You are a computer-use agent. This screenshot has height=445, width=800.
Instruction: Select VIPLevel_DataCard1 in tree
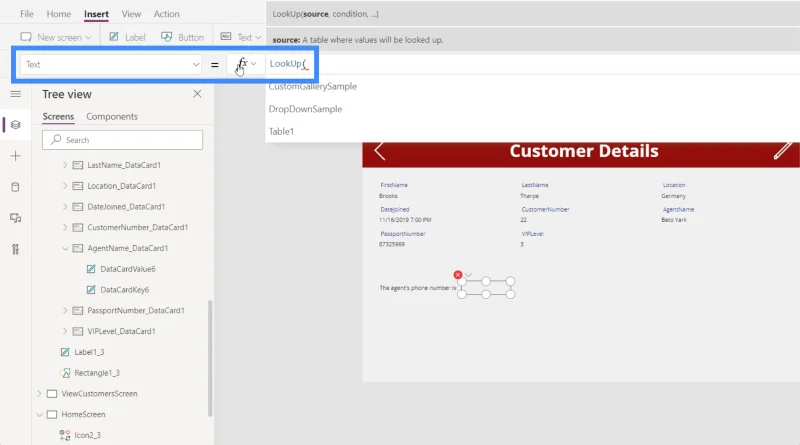pyautogui.click(x=121, y=331)
